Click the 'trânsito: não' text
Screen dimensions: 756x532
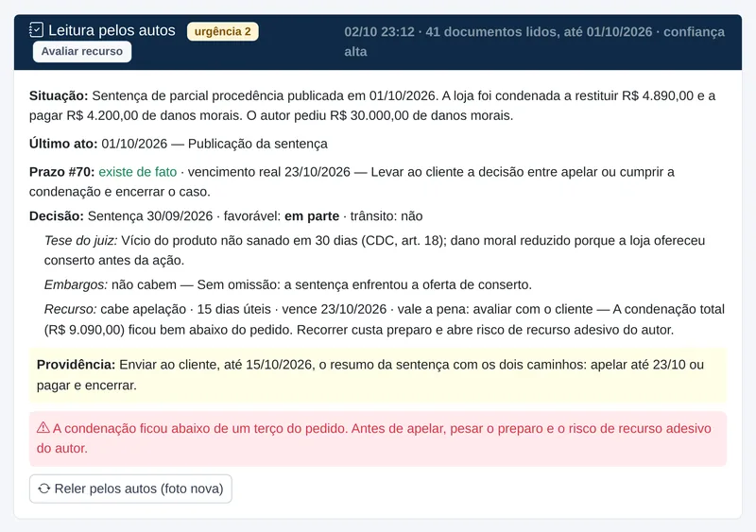pyautogui.click(x=387, y=216)
